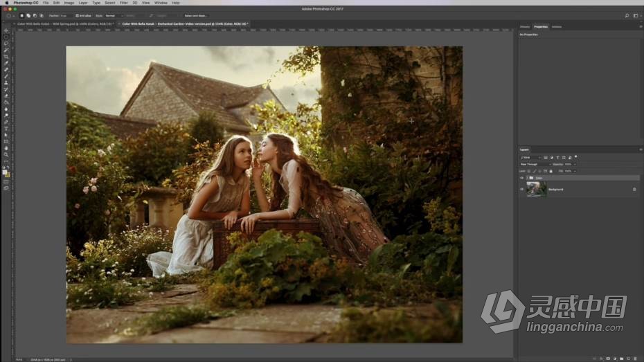Open the Image menu
This screenshot has width=644, height=362.
coord(69,3)
